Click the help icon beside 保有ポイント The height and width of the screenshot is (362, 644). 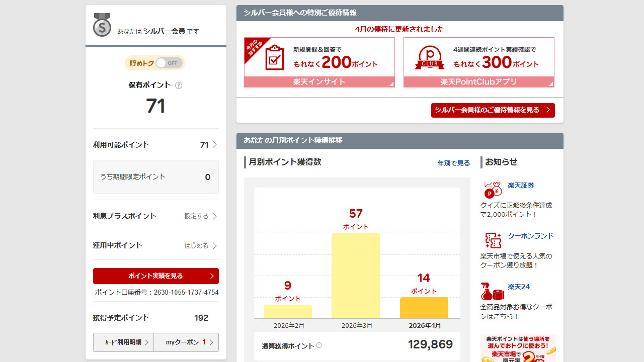pyautogui.click(x=179, y=85)
